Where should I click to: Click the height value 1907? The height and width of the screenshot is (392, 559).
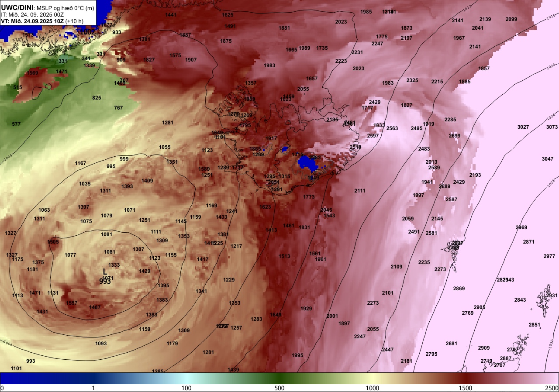(x=191, y=60)
